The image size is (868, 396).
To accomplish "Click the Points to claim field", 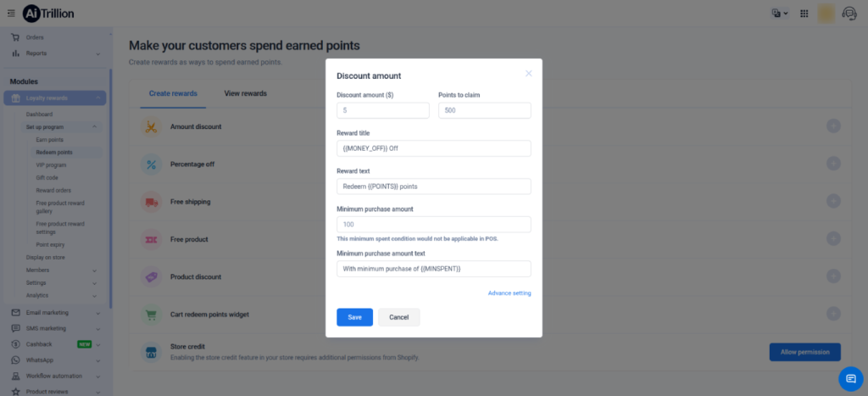I will tap(484, 110).
